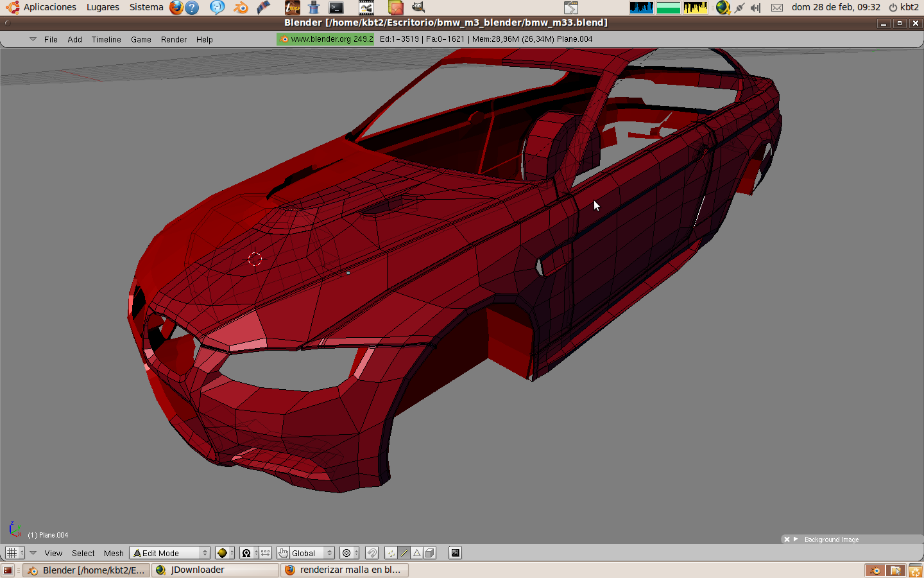This screenshot has height=578, width=924.
Task: Open the Global transform orientation dropdown
Action: click(312, 553)
